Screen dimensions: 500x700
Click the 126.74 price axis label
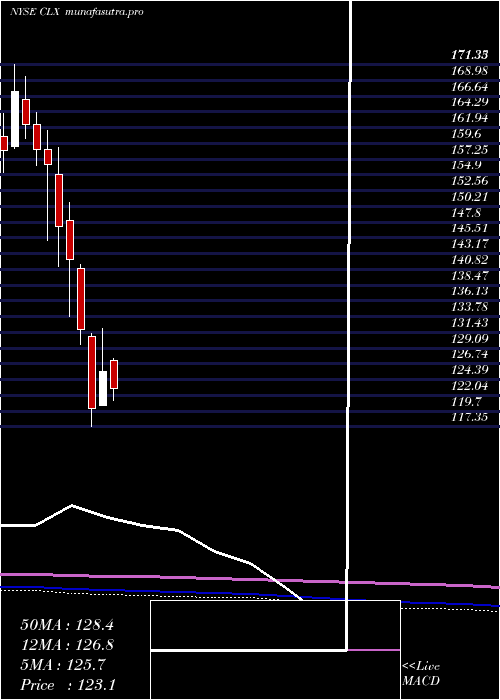point(470,354)
